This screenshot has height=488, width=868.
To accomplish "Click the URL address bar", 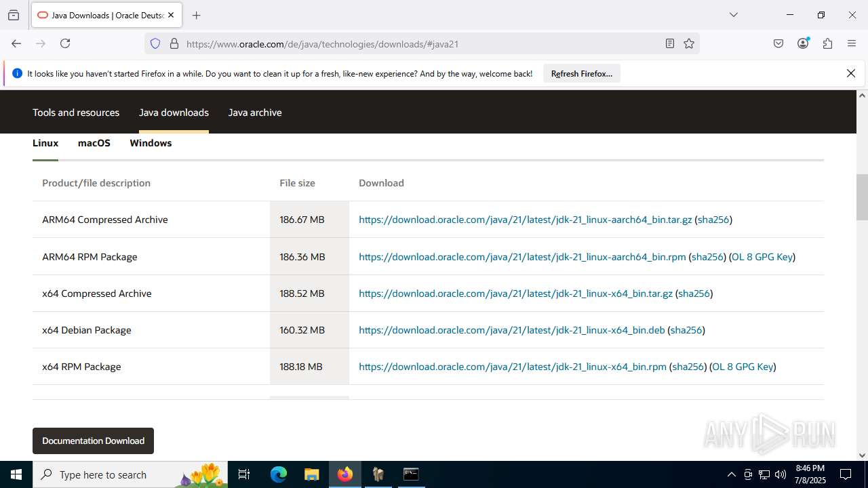I will pos(420,44).
